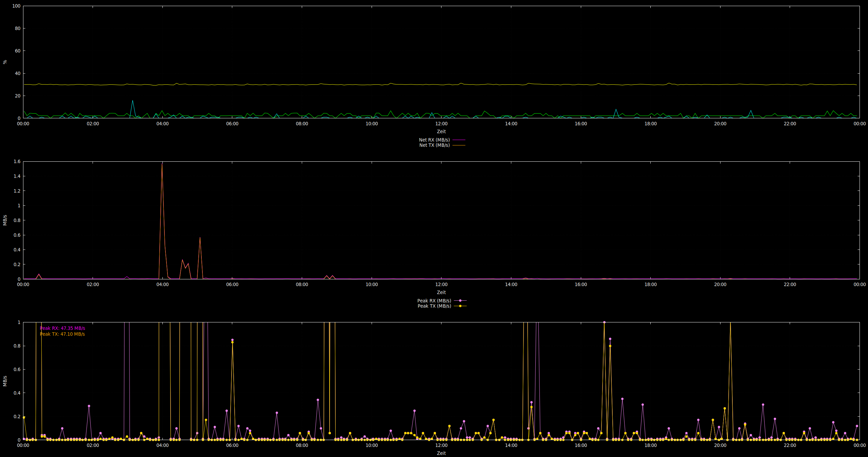Click the 'MB/s' y-axis label of the bottom chart
This screenshot has width=868, height=457.
[5, 381]
